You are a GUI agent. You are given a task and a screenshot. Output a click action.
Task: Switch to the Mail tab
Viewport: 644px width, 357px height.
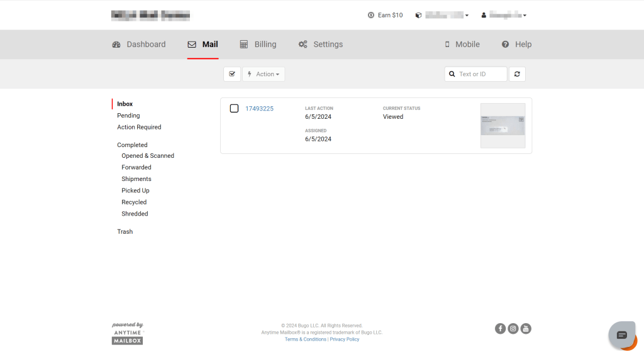click(203, 45)
